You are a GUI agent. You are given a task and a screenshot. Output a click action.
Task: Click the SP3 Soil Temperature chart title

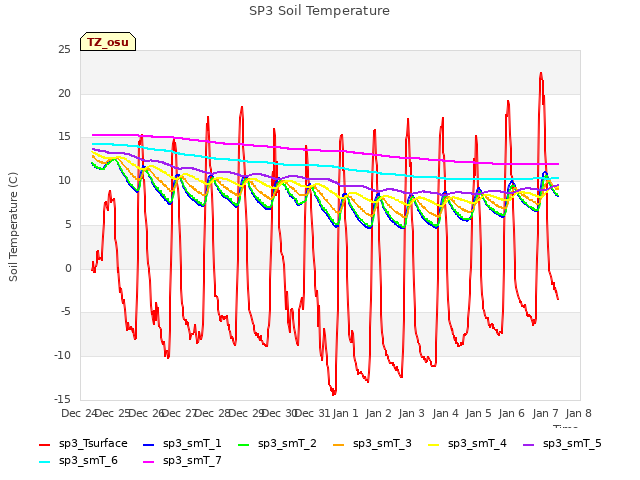pyautogui.click(x=319, y=11)
